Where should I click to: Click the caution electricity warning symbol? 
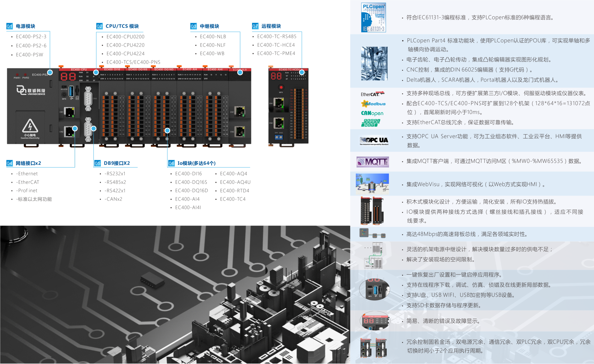click(x=30, y=126)
